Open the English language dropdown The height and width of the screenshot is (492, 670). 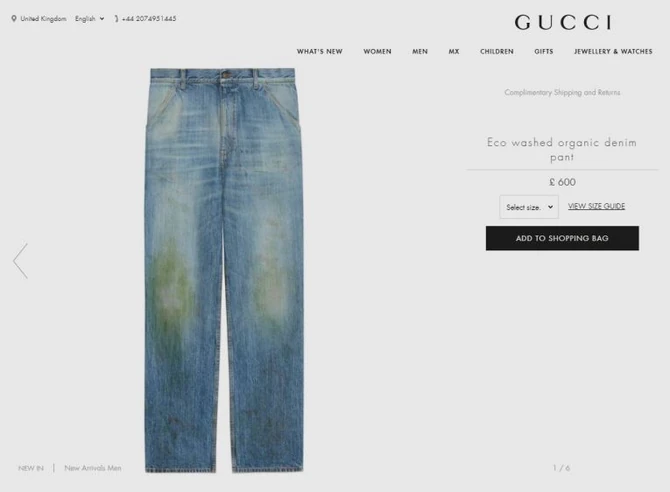click(x=89, y=18)
